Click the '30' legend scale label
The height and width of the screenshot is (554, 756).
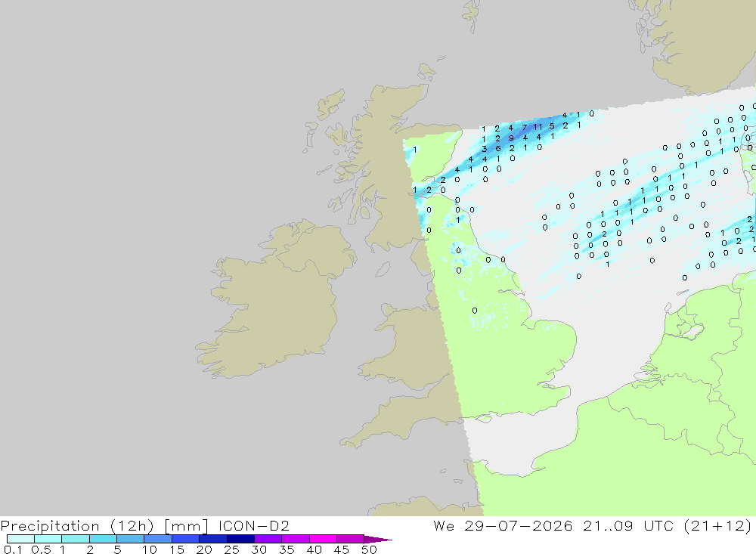[x=259, y=549]
